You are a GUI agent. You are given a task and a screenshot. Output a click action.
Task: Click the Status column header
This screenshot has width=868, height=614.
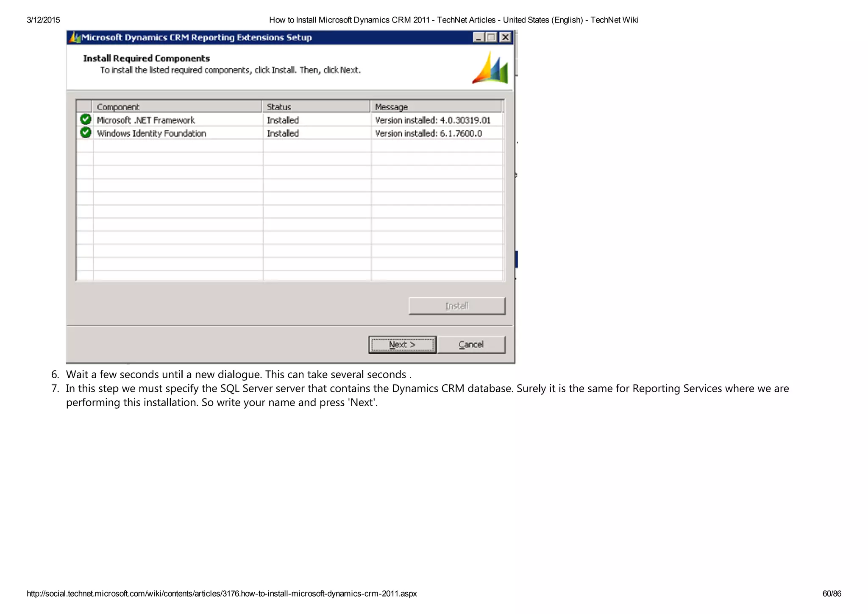click(316, 107)
